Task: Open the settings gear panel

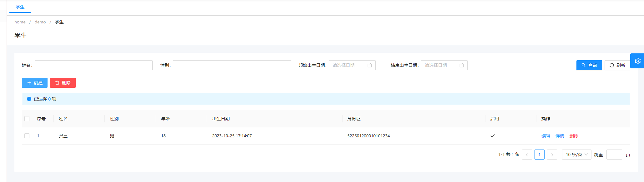Action: click(x=637, y=61)
